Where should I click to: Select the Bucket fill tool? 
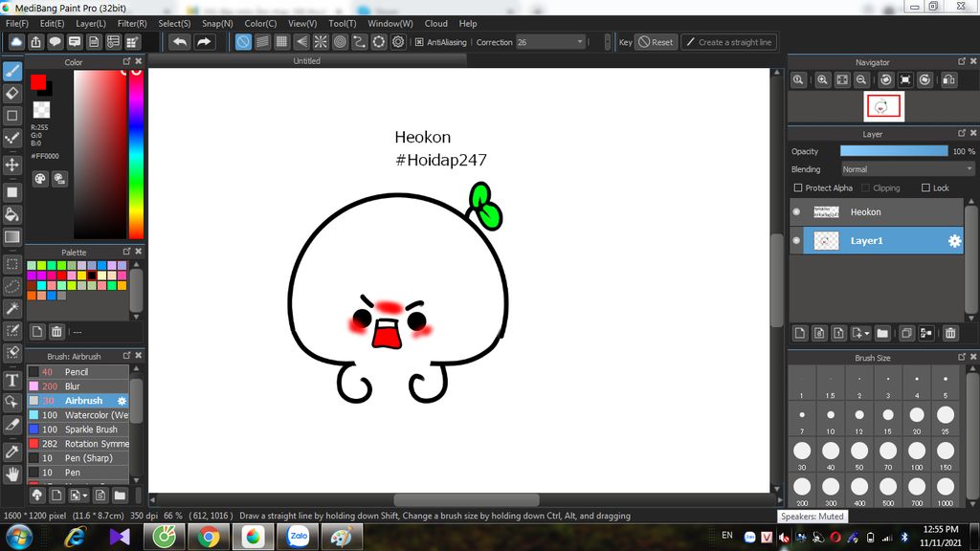click(11, 214)
